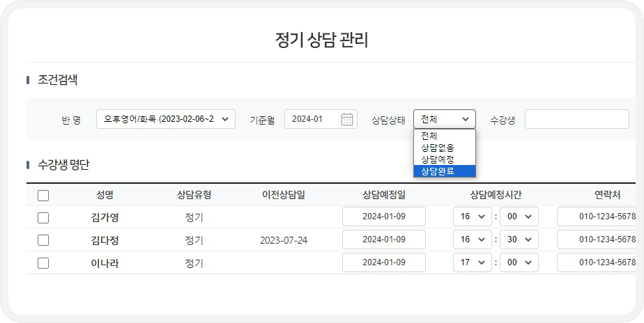Click the 연락처 field for 김다정
Image resolution: width=644 pixels, height=323 pixels.
pos(597,239)
